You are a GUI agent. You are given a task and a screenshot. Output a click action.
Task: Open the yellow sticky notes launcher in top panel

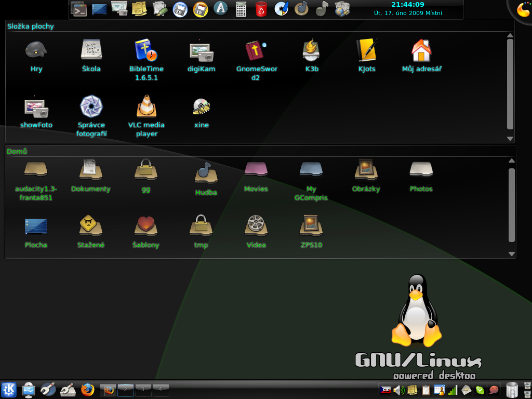(139, 9)
